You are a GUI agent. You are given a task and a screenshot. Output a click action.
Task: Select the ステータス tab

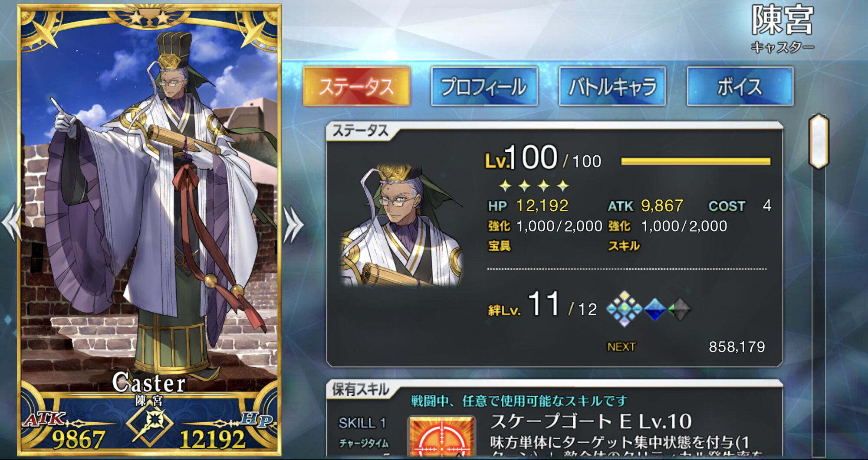click(x=356, y=86)
